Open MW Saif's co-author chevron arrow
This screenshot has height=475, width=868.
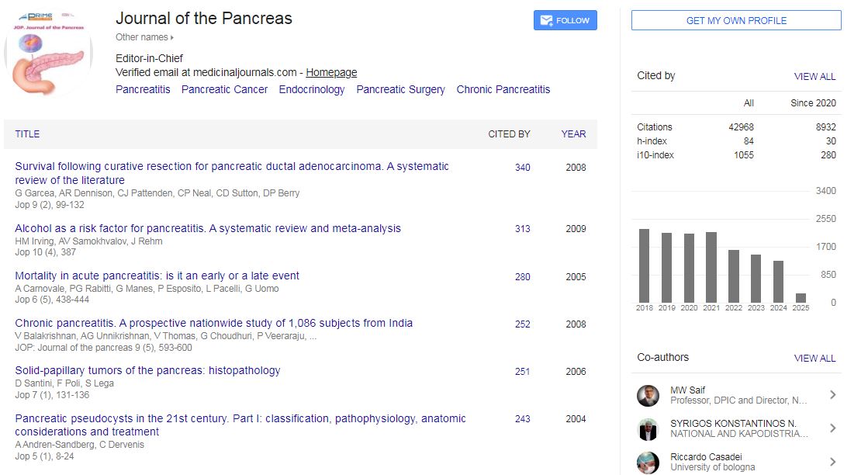pos(833,394)
